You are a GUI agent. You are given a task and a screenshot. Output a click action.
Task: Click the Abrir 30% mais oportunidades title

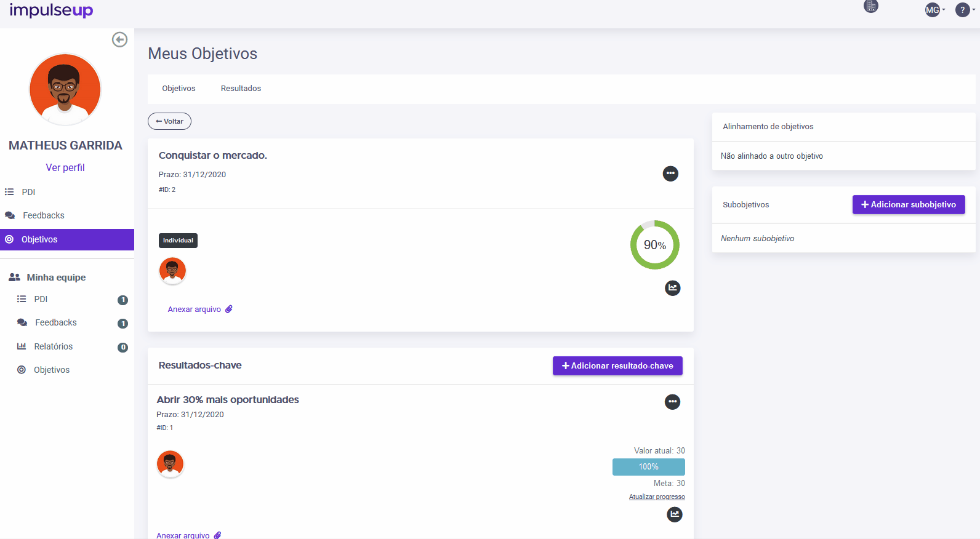click(x=228, y=400)
